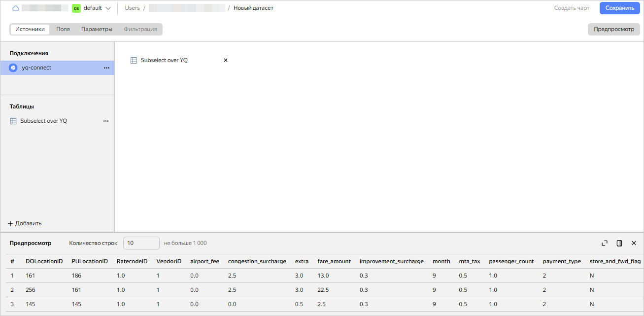Open the Параметры tab
The image size is (644, 316).
97,29
